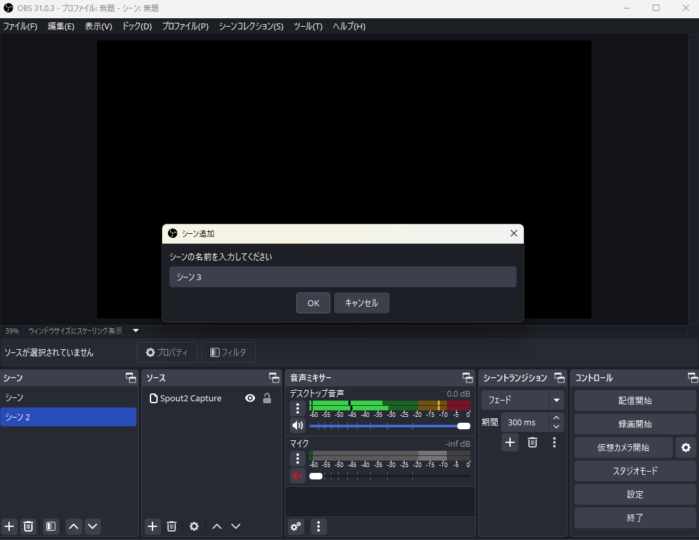This screenshot has height=540, width=699.
Task: Add a scene transition plus icon
Action: [510, 442]
